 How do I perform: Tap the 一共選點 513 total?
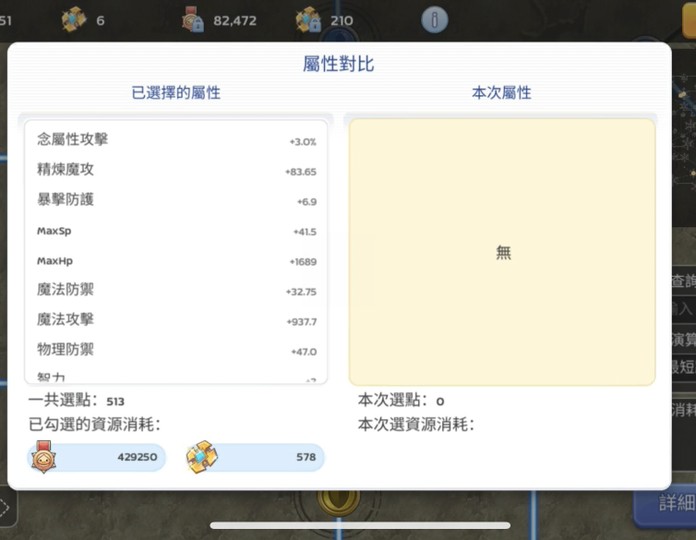tap(76, 400)
